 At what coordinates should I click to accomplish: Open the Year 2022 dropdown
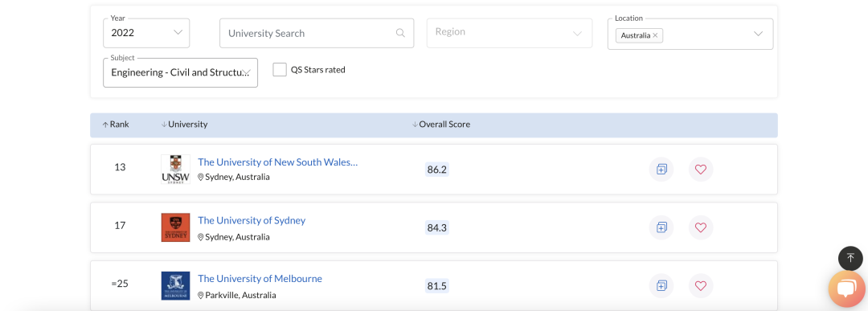point(146,33)
